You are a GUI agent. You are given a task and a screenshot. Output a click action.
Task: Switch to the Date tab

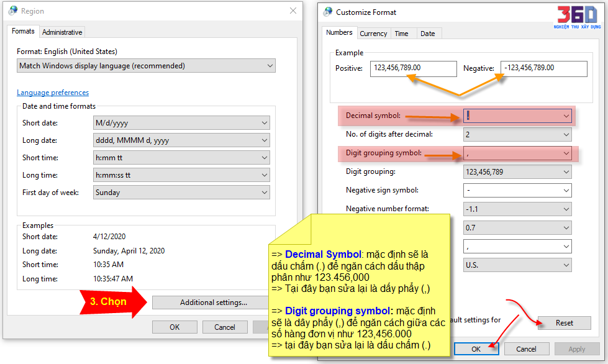428,34
